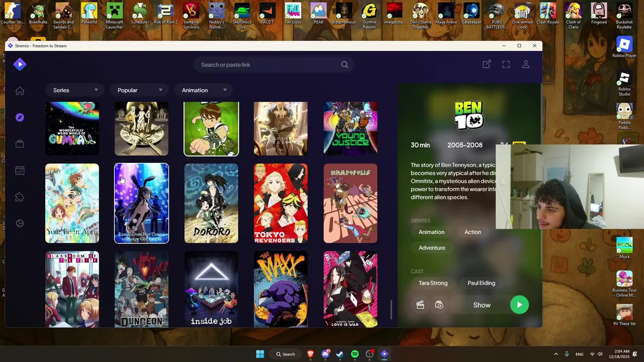The width and height of the screenshot is (644, 362).
Task: Expand the Popular sort dropdown
Action: (x=139, y=90)
